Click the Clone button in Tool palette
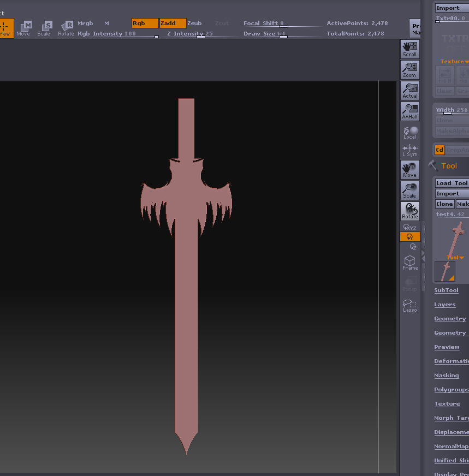Screen dimensions: 469x476 (x=444, y=204)
